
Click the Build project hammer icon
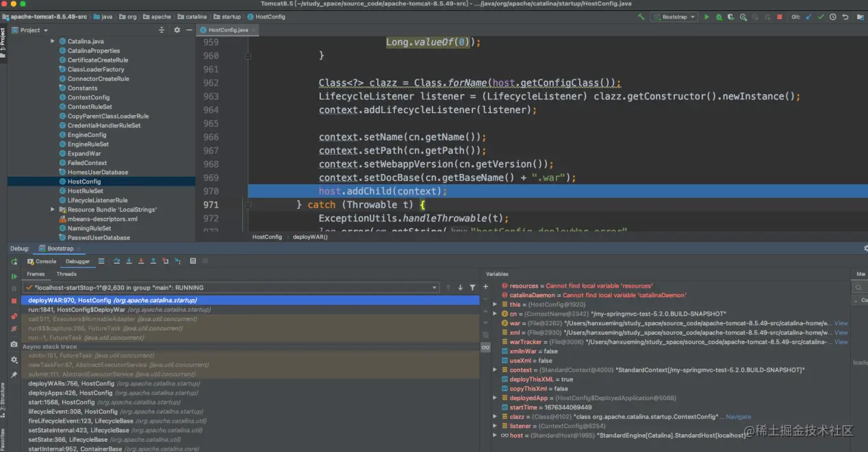[641, 17]
